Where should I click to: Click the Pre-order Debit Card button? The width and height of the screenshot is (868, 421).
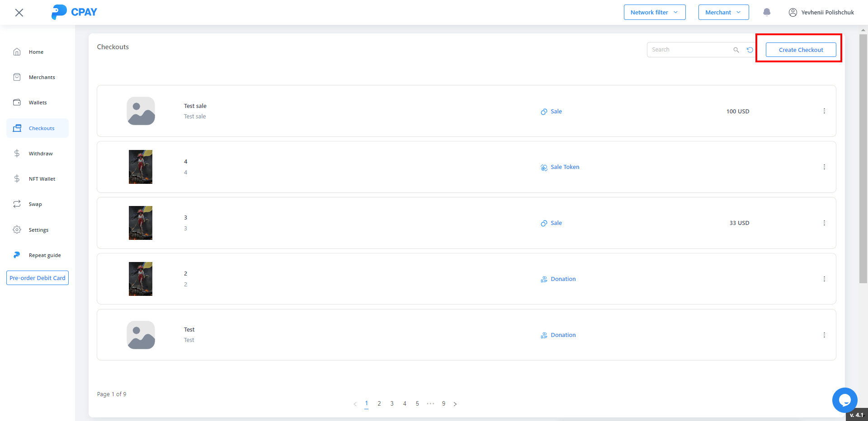(x=38, y=278)
